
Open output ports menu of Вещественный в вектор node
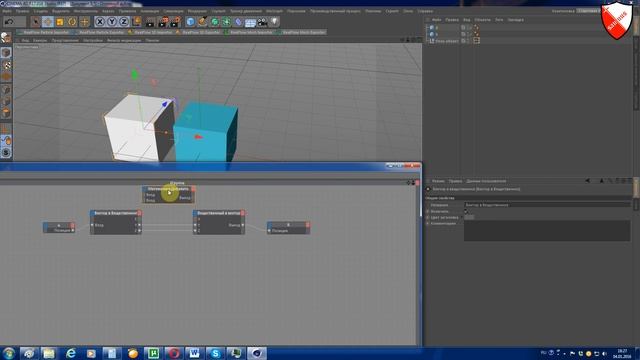click(243, 213)
